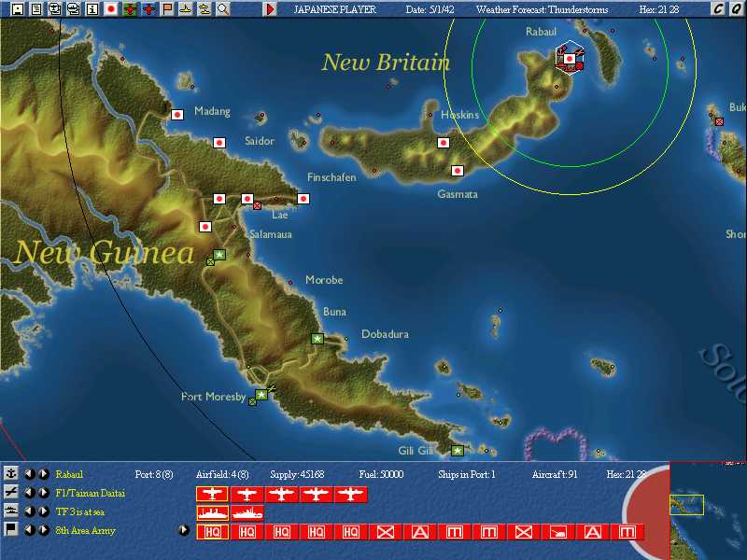Click 'Aircraft: 91' value
Image resolution: width=747 pixels, height=560 pixels.
[555, 474]
